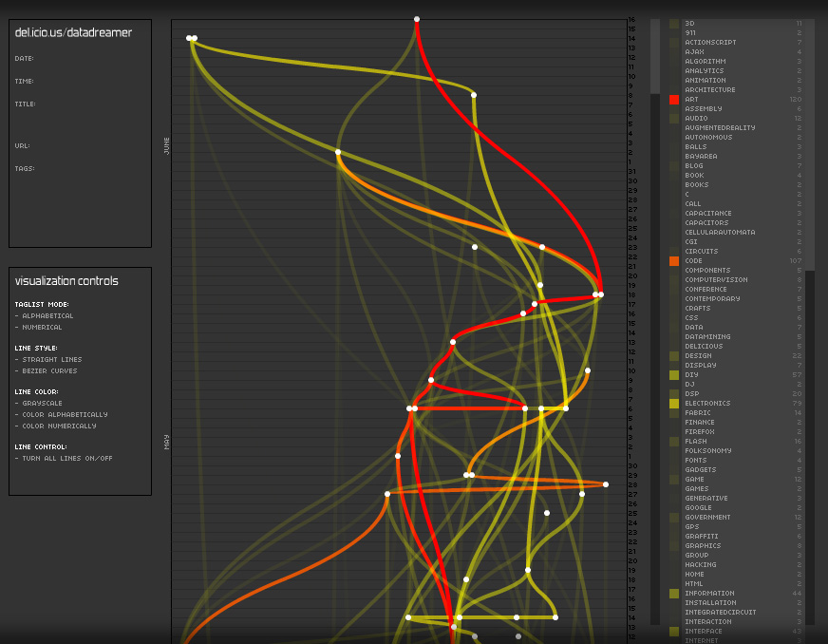Choose Color Alphabetically line option
The width and height of the screenshot is (828, 644).
[64, 415]
